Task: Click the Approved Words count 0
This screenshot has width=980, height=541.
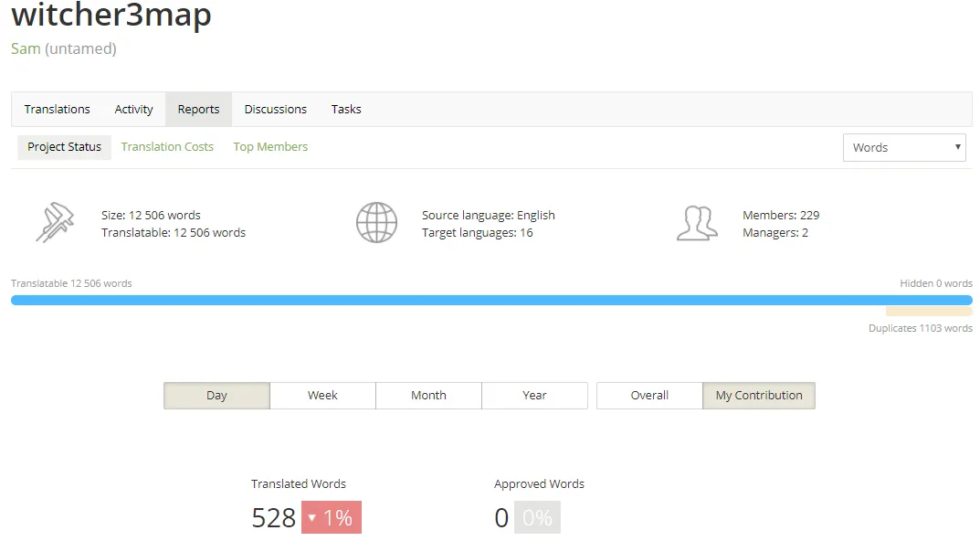Action: (501, 518)
